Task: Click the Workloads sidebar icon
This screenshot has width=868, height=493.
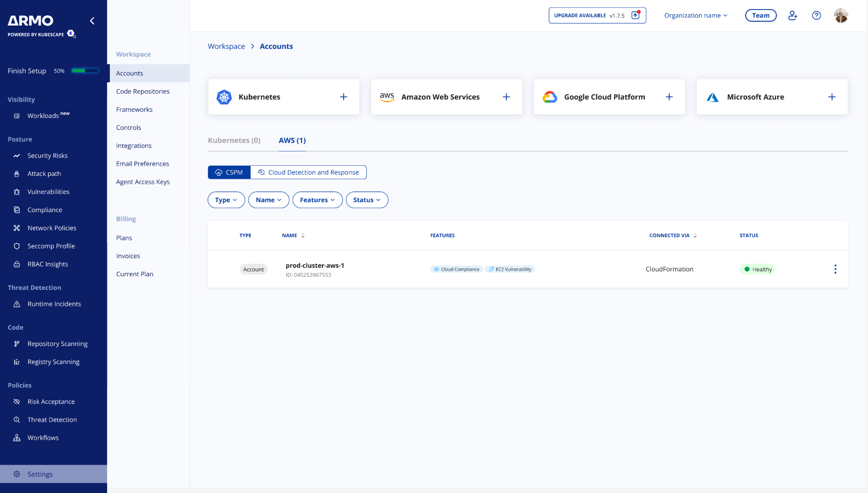Action: 16,116
